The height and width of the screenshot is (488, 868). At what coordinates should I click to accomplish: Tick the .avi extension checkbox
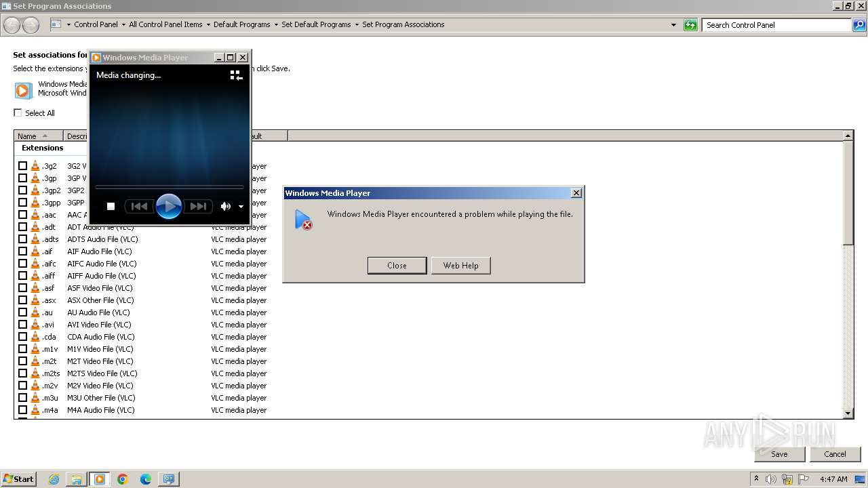pyautogui.click(x=22, y=325)
